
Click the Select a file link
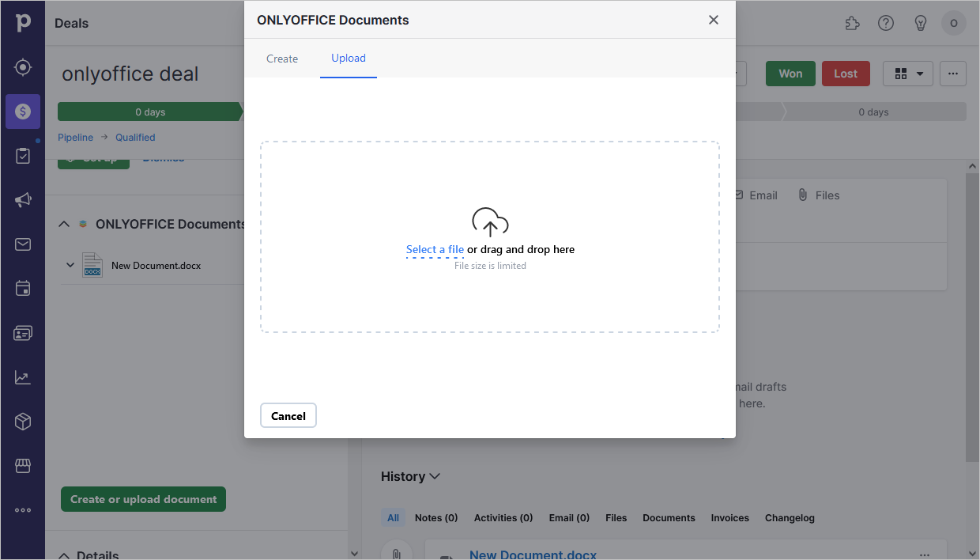[435, 249]
